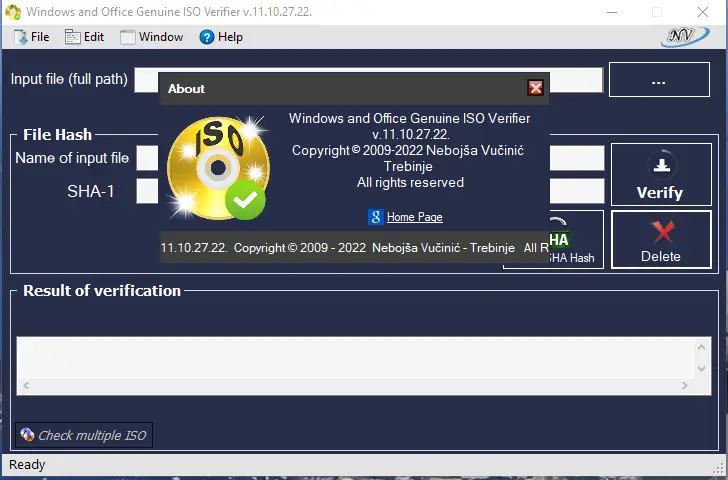This screenshot has width=728, height=480.
Task: Click the 'Input file (full path)' label
Action: (69, 79)
